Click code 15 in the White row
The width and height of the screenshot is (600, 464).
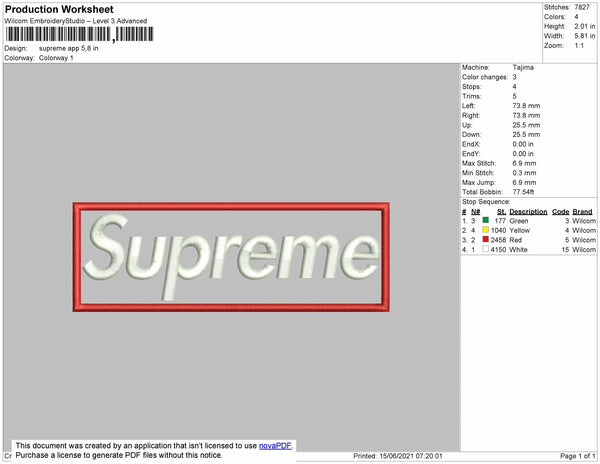[x=566, y=250]
